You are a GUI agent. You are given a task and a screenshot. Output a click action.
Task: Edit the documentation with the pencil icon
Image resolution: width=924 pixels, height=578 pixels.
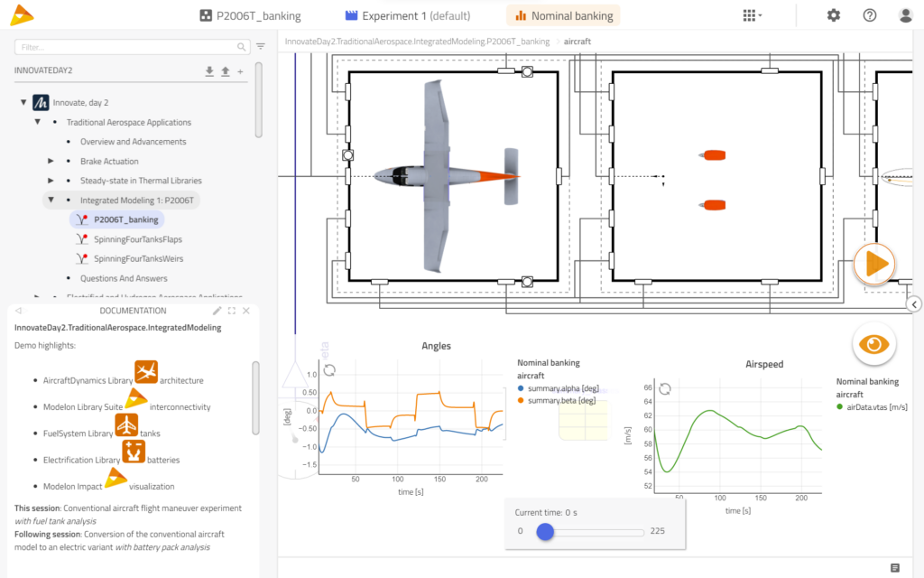pos(217,310)
